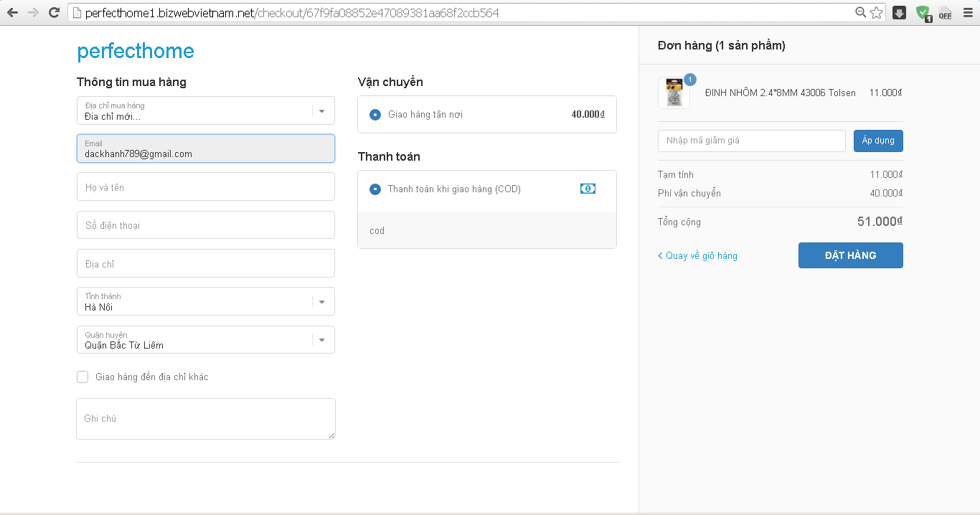The height and width of the screenshot is (515, 980).
Task: Click the perfecthome logo link
Action: pos(136,51)
